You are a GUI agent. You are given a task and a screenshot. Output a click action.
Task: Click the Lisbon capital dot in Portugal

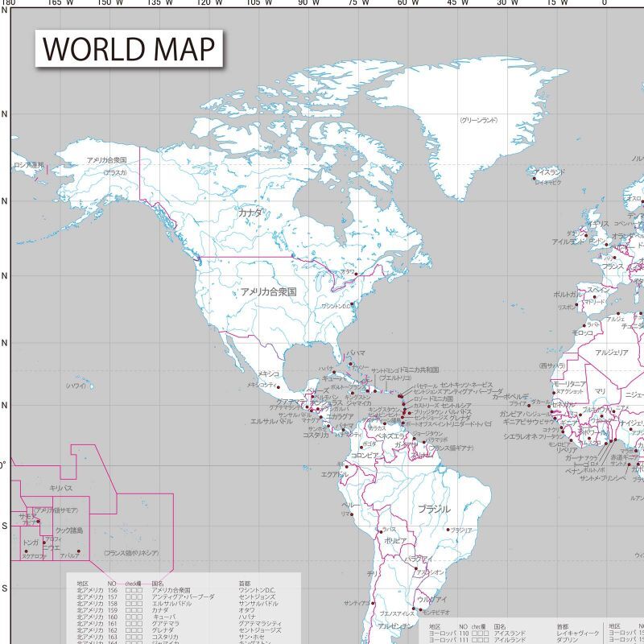[576, 305]
